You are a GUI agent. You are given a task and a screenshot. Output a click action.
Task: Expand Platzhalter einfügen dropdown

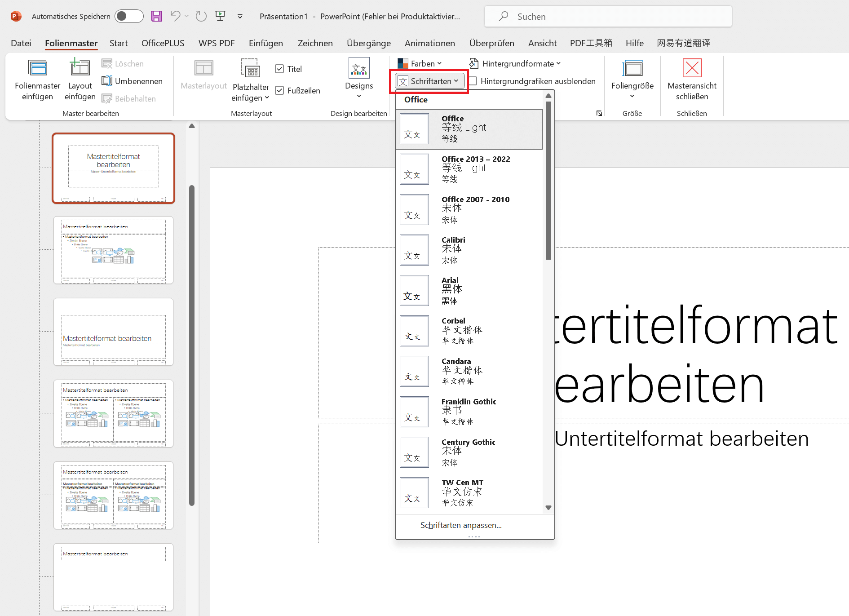(251, 92)
